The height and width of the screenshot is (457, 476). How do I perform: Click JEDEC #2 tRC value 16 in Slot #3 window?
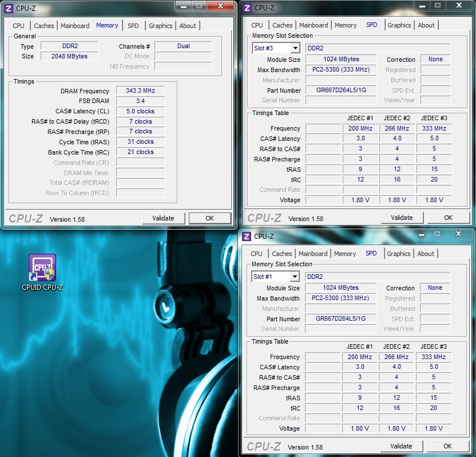pos(397,179)
